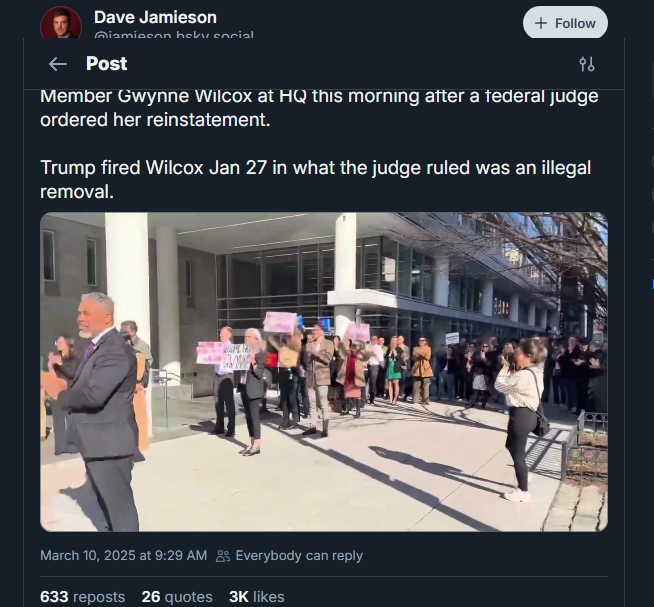The image size is (654, 607).
Task: Click the people icon beside reply setting
Action: (223, 556)
